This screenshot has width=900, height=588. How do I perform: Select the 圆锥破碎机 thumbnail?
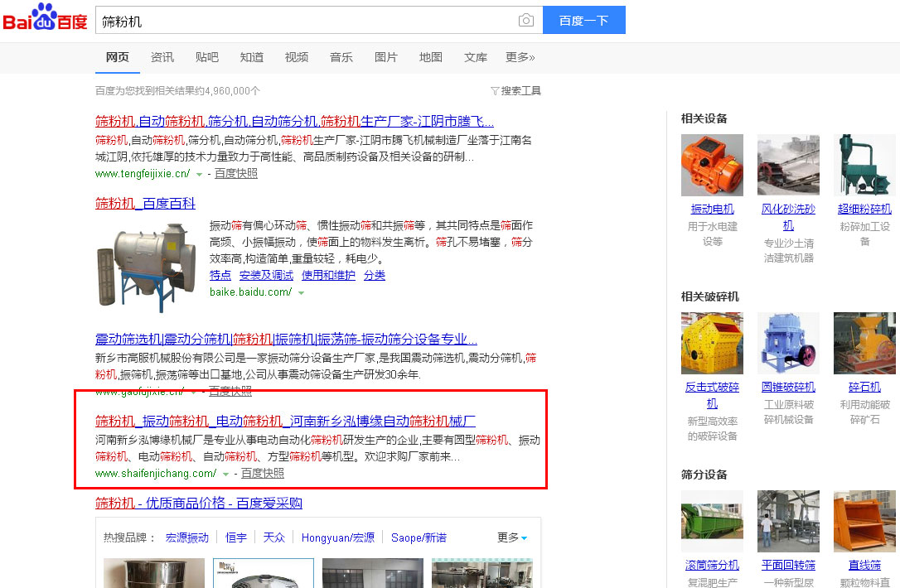point(788,343)
